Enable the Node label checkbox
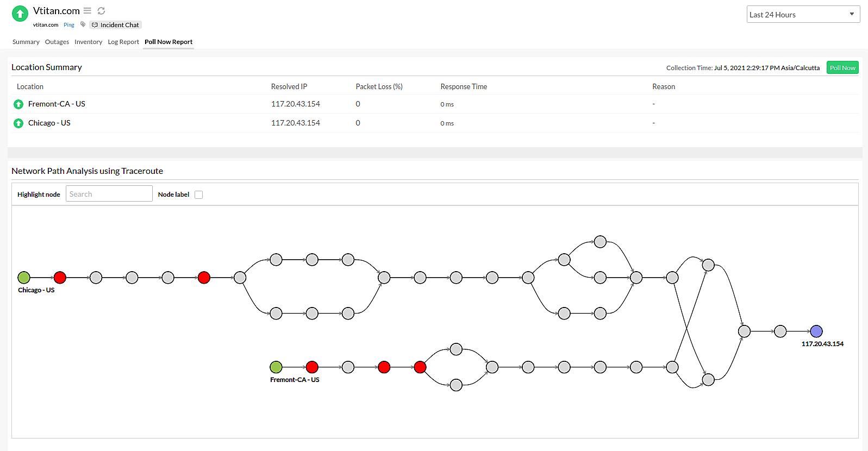This screenshot has height=451, width=868. (x=199, y=195)
